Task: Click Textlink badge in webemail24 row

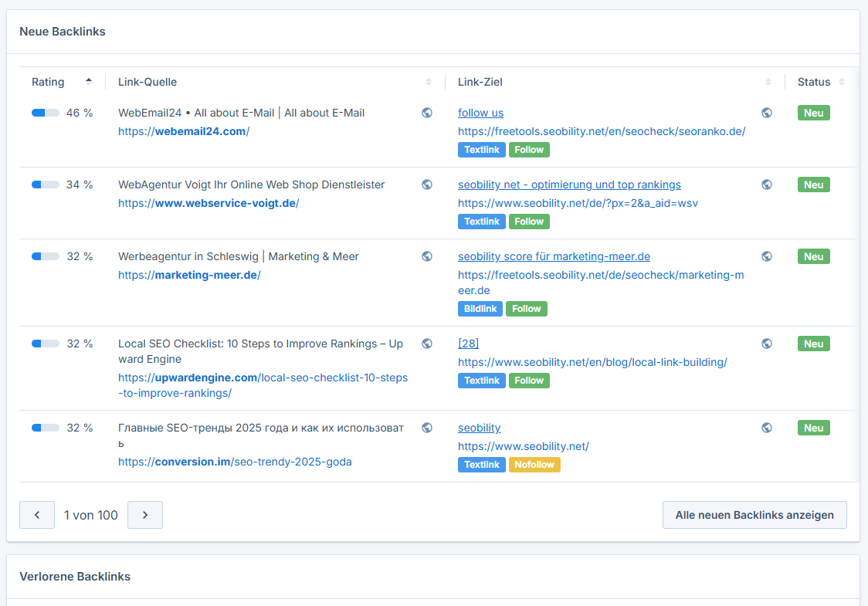Action: [482, 150]
